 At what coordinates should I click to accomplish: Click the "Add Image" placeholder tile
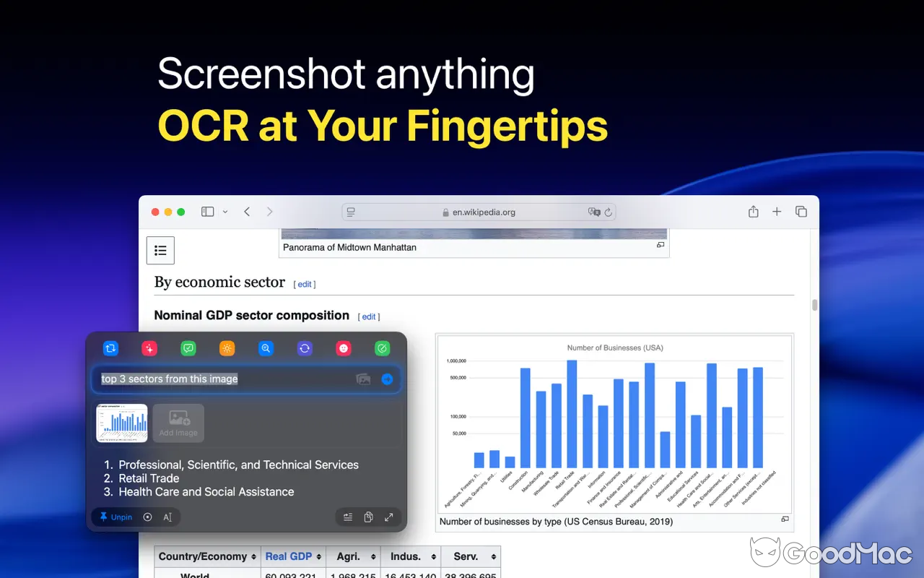[x=178, y=423]
